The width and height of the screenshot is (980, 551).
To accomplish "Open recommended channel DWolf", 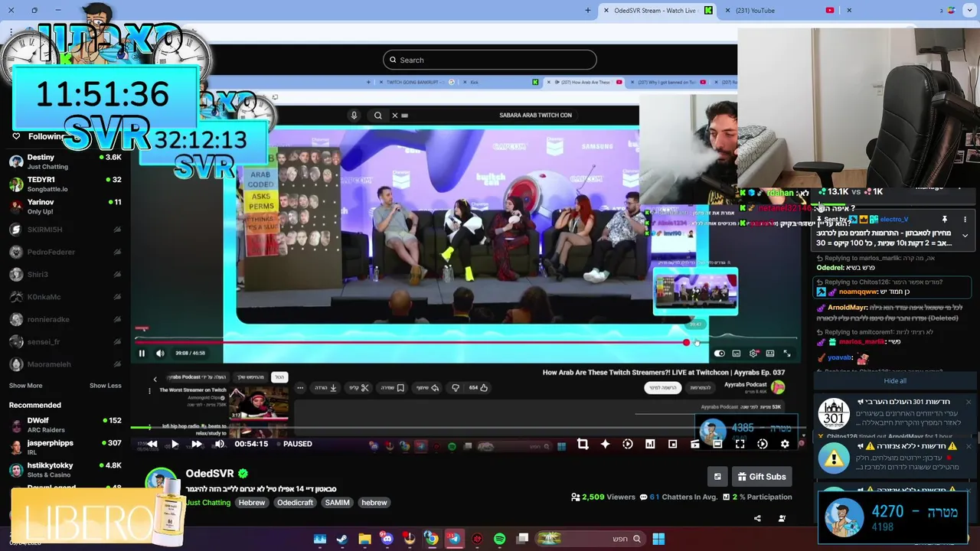I will [x=65, y=425].
